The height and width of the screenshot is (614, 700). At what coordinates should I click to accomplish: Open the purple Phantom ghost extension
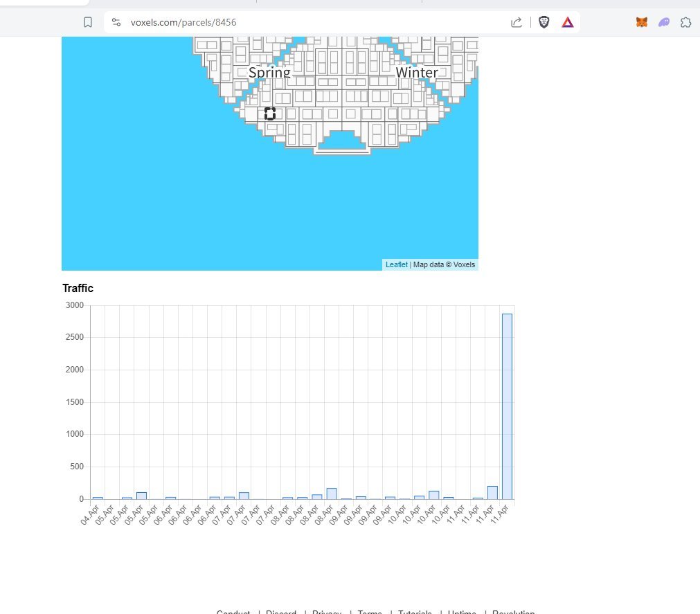click(x=664, y=22)
